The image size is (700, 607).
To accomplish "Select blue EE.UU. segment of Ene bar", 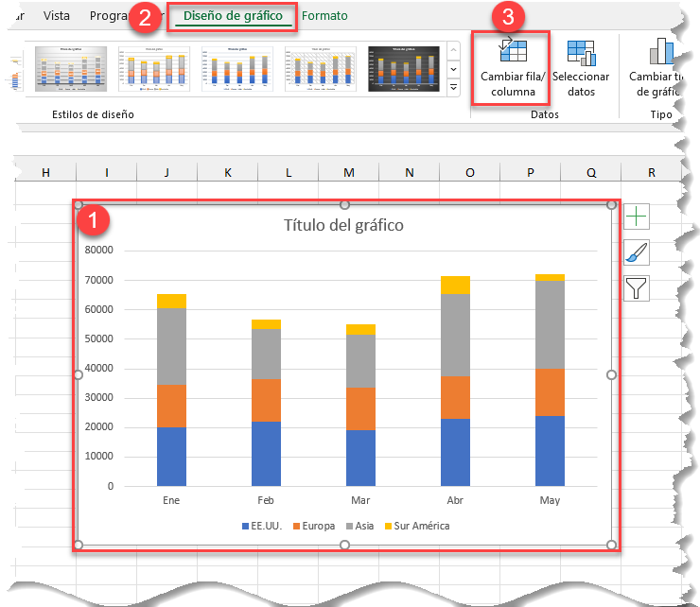I will tap(171, 457).
